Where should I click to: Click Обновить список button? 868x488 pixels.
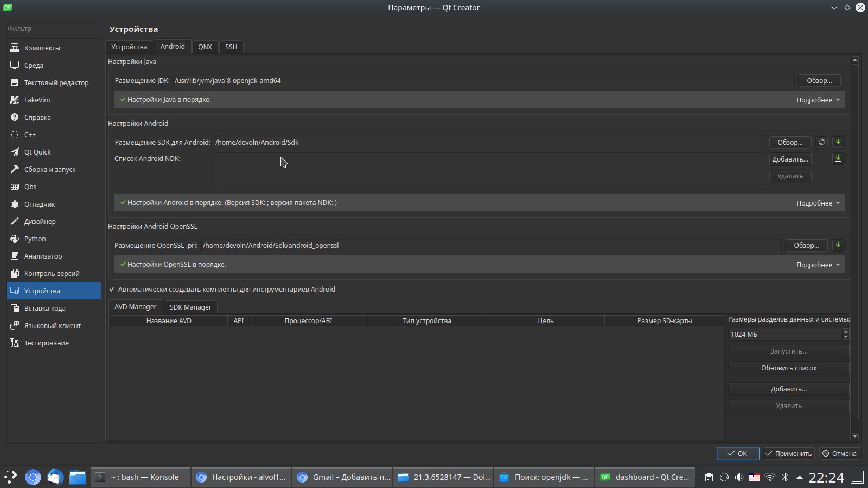tap(789, 368)
